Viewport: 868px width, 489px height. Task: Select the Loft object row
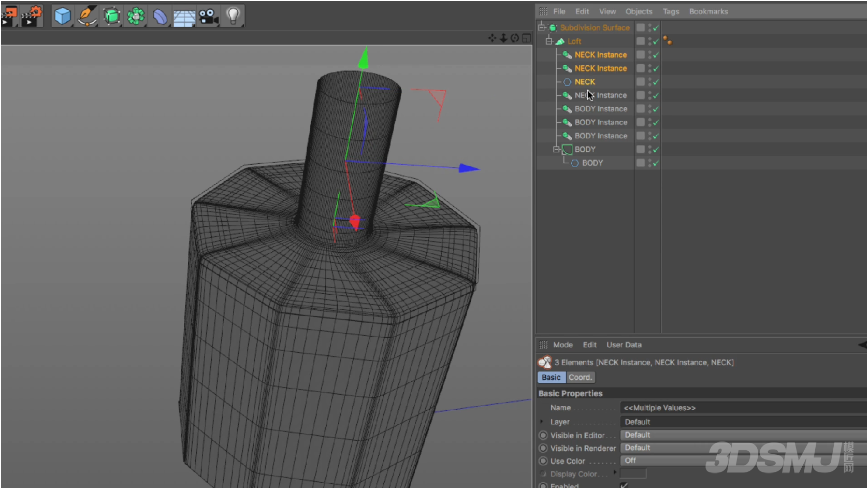574,41
